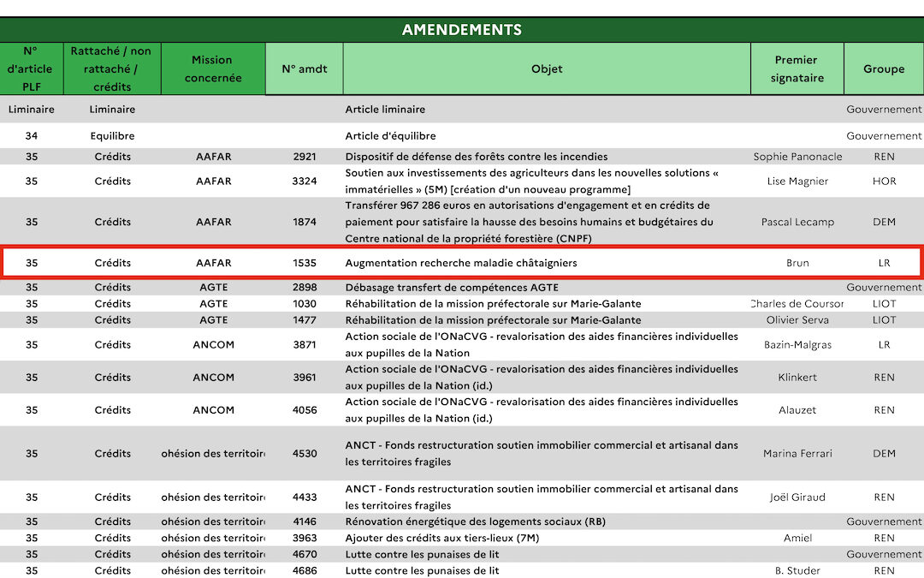The width and height of the screenshot is (924, 578).
Task: Click the "Brun" signatory cell
Action: (x=797, y=263)
